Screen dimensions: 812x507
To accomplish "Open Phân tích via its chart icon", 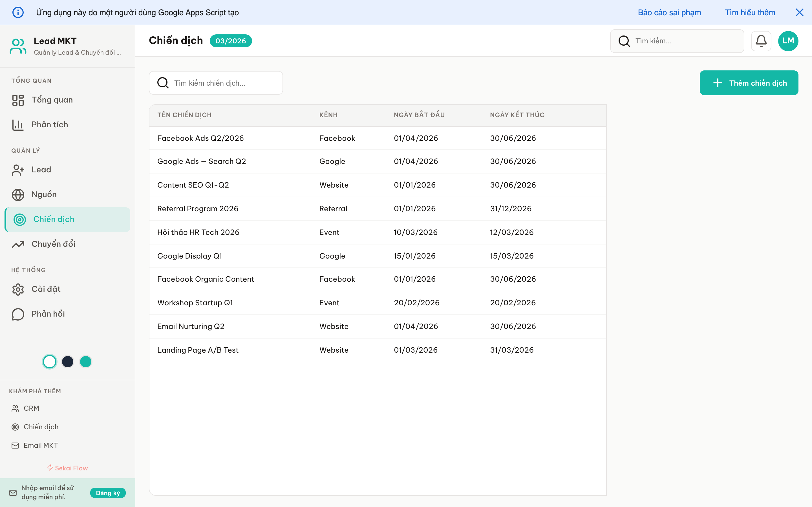I will click(x=18, y=124).
